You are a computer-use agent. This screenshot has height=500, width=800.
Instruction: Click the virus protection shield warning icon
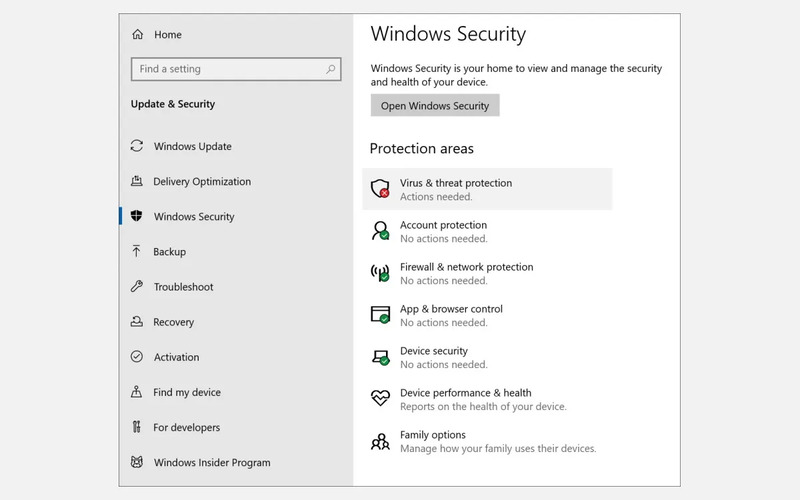pos(380,189)
